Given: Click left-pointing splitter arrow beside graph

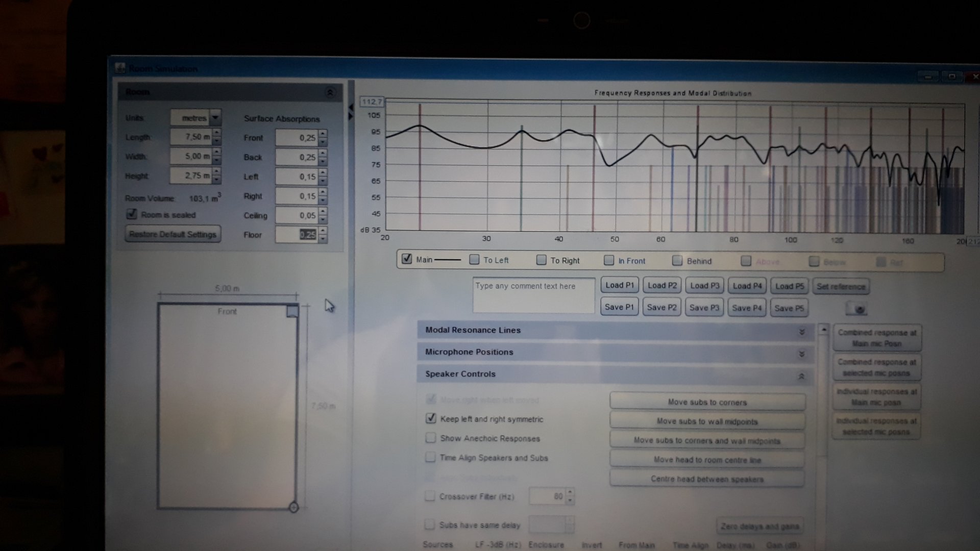Looking at the screenshot, I should pyautogui.click(x=351, y=108).
